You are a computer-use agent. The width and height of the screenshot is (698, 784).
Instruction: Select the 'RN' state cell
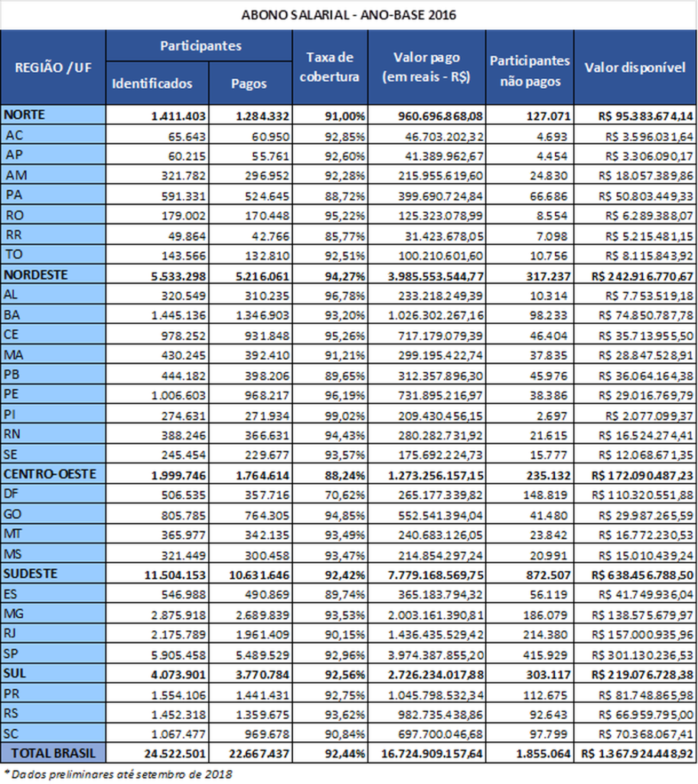click(x=53, y=434)
